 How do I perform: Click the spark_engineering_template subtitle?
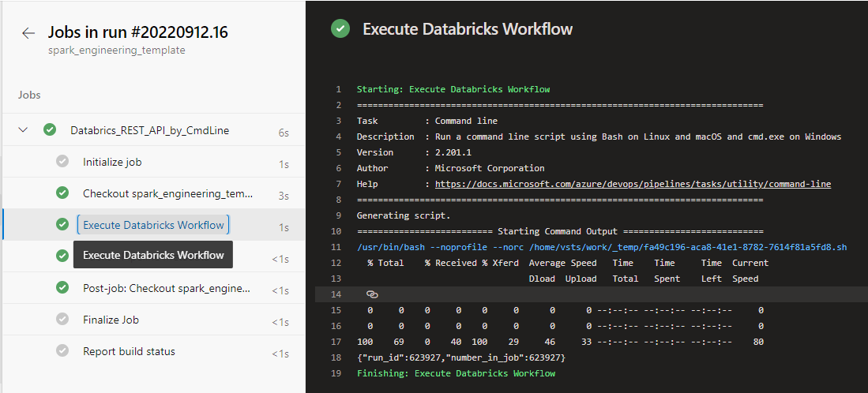117,51
